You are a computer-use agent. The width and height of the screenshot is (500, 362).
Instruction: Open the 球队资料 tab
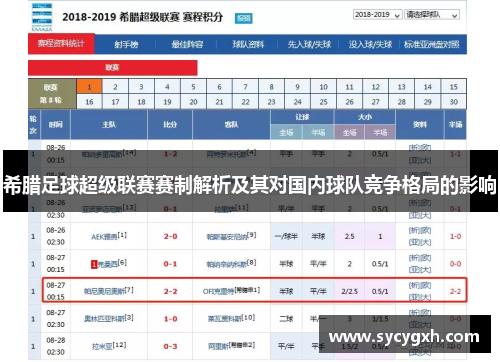[x=248, y=44]
